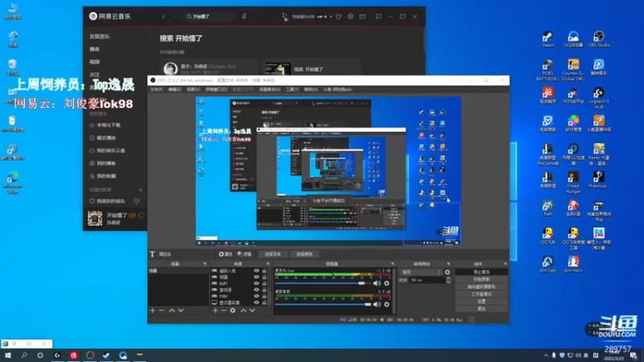Viewport: 644px width, 362px height.
Task: Open the Aim Hero desktop shortcut
Action: [573, 264]
